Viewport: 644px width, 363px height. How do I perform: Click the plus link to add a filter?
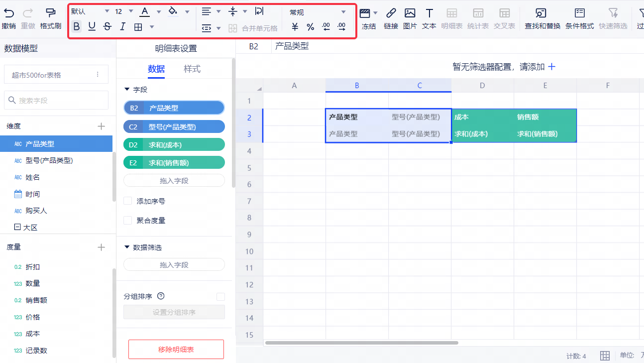tap(551, 67)
